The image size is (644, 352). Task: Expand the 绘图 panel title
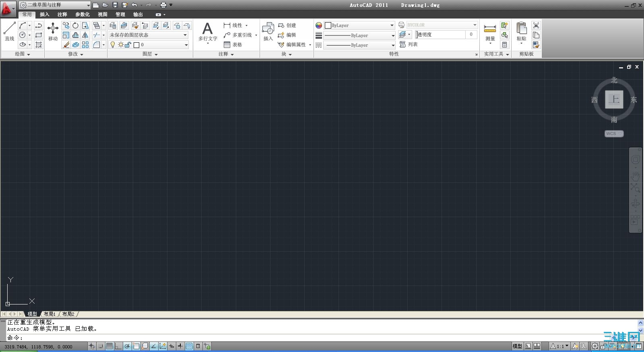pyautogui.click(x=23, y=54)
